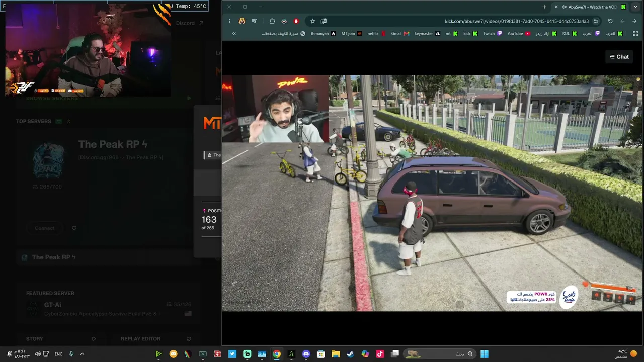The width and height of the screenshot is (644, 362).
Task: Open STORY mode in FiveM
Action: [x=61, y=339]
